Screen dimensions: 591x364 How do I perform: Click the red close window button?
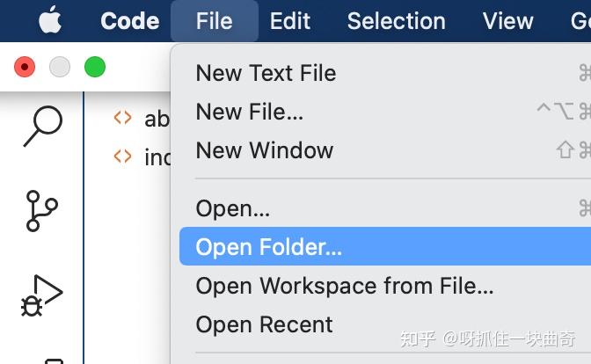pyautogui.click(x=25, y=67)
